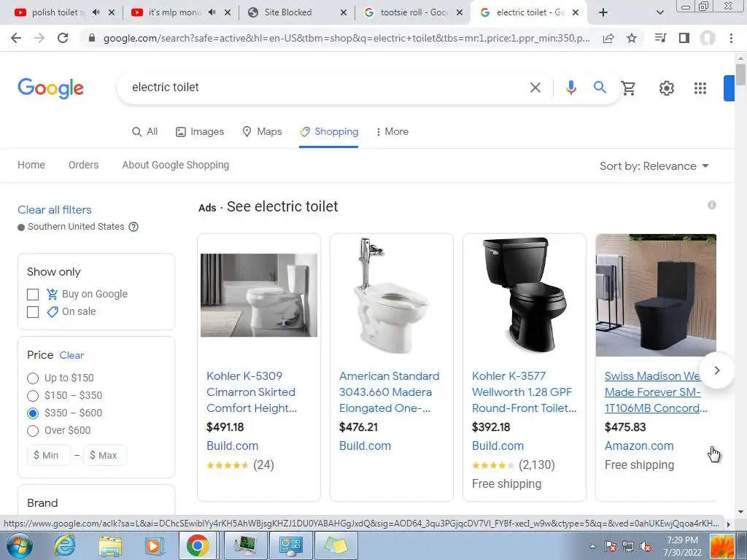Open the Google apps grid icon
747x560 pixels.
point(700,88)
